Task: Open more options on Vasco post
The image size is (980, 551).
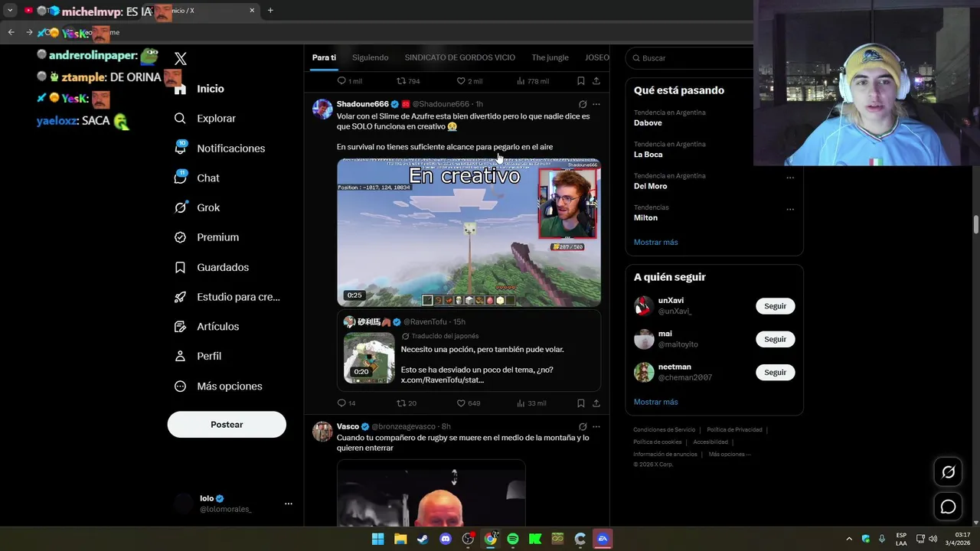Action: (596, 426)
